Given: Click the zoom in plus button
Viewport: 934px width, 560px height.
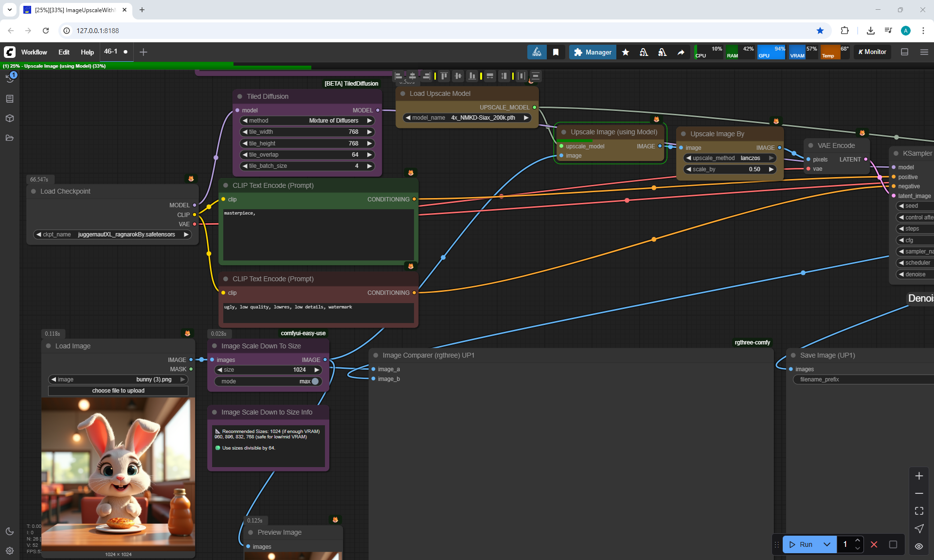Looking at the screenshot, I should click(919, 476).
